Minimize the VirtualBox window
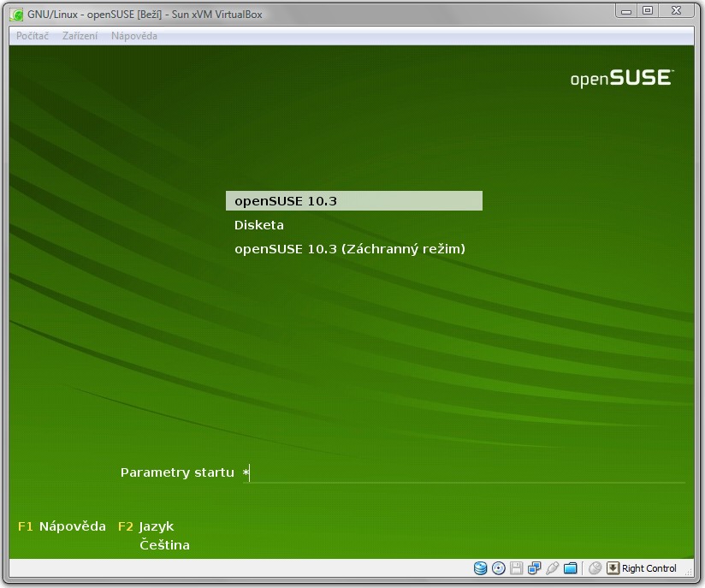Image resolution: width=705 pixels, height=588 pixels. tap(626, 11)
